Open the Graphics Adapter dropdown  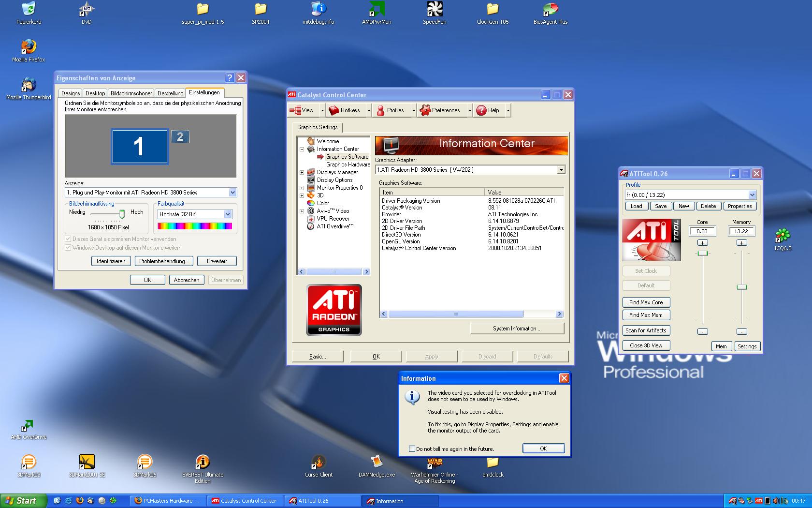(x=561, y=170)
